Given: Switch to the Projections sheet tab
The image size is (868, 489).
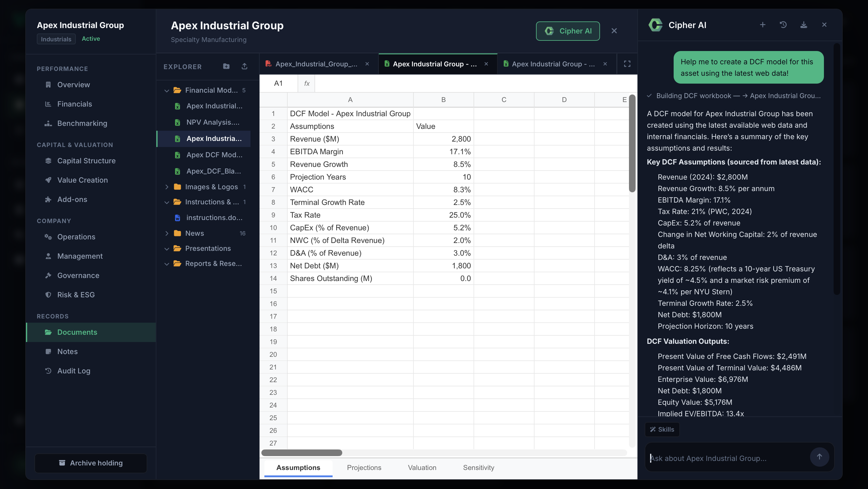Looking at the screenshot, I should 364,468.
